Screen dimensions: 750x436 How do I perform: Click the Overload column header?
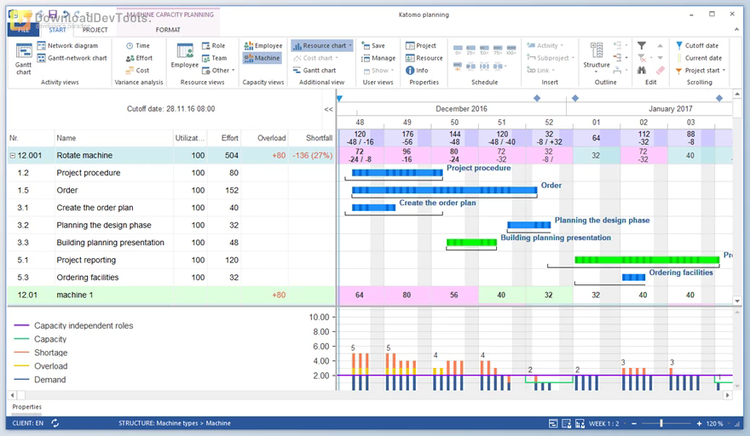pos(265,138)
